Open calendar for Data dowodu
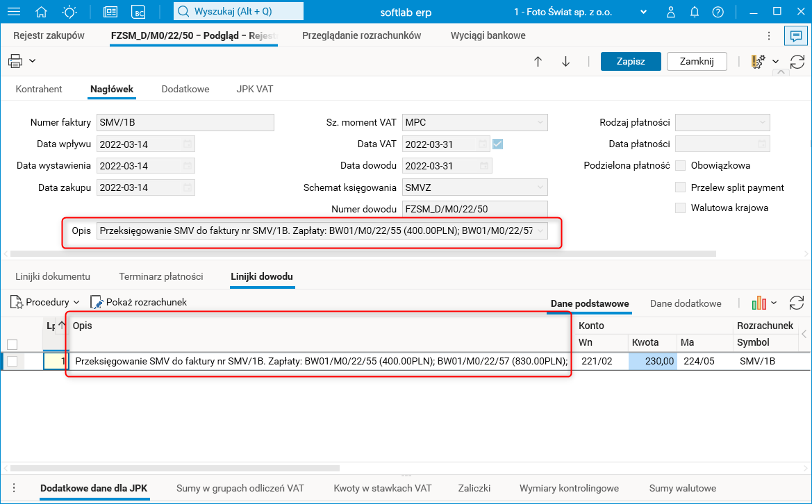Image resolution: width=812 pixels, height=504 pixels. (x=484, y=166)
